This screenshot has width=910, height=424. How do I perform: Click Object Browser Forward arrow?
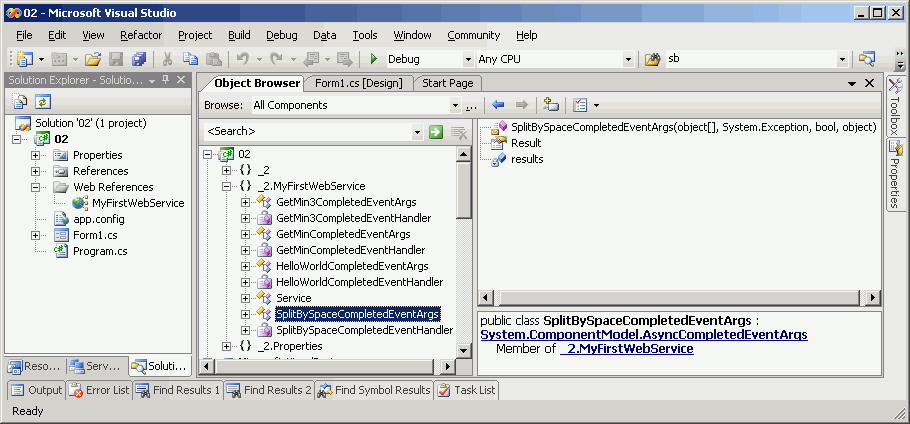click(x=522, y=105)
